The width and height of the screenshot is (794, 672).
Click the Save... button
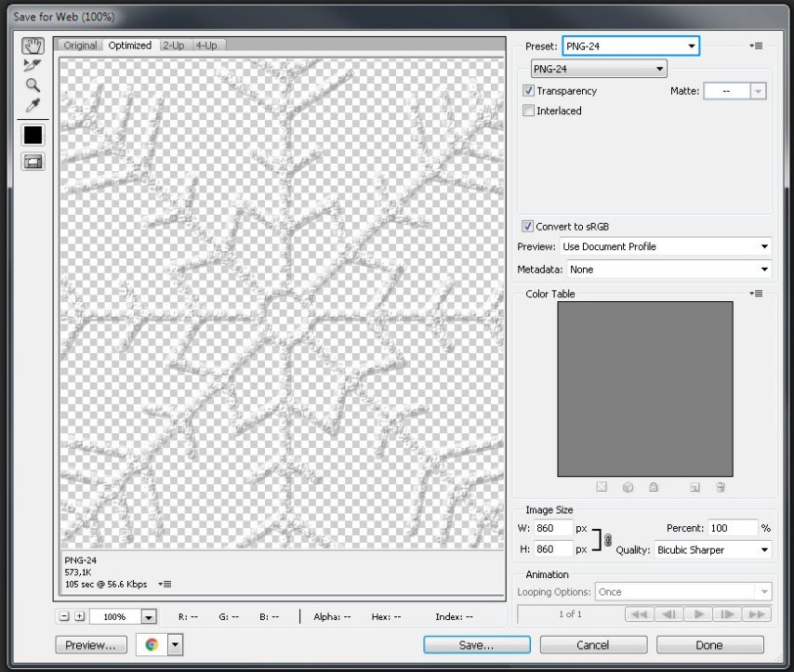pyautogui.click(x=476, y=645)
